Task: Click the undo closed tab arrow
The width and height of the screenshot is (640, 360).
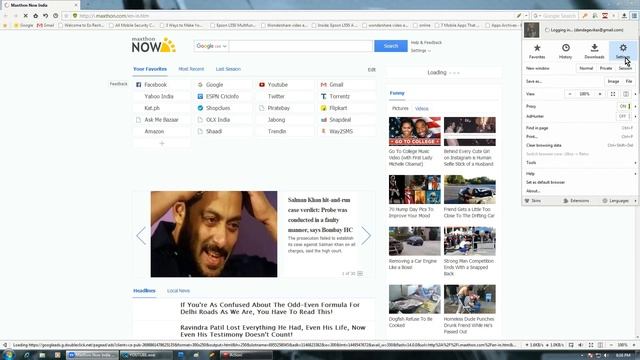Action: point(45,16)
